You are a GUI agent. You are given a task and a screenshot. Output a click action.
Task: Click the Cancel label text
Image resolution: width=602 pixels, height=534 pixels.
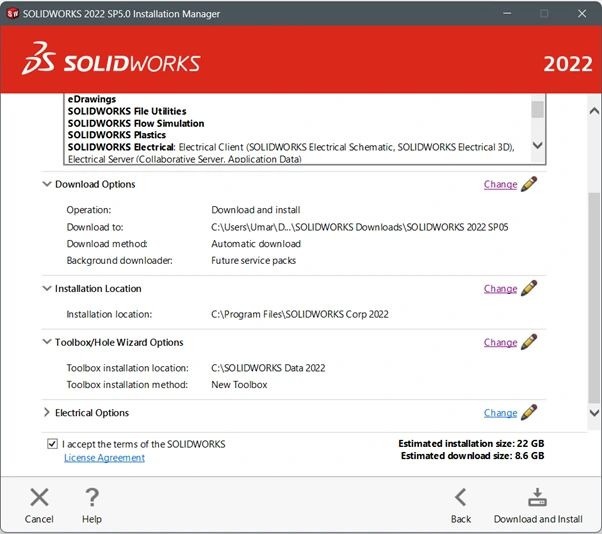[x=39, y=519]
